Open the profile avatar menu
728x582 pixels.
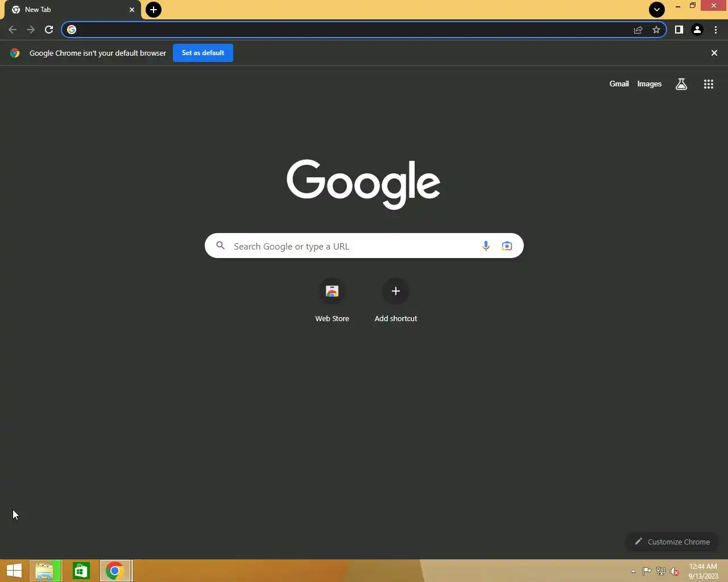point(697,30)
